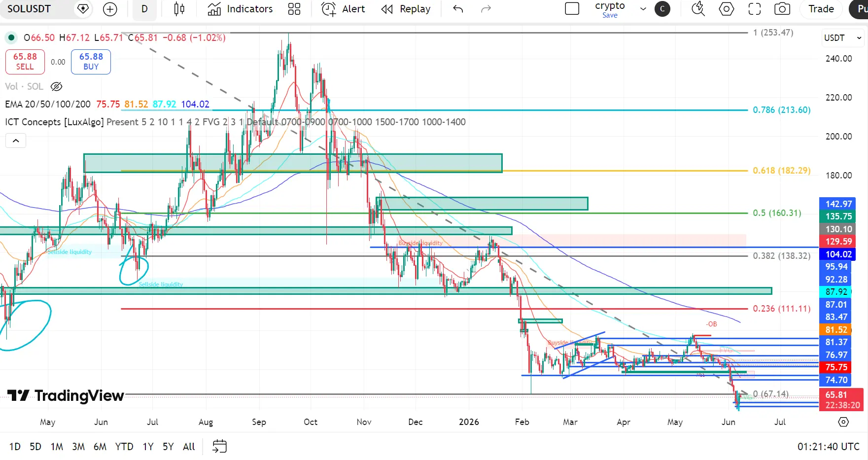Viewport: 868px width, 460px height.
Task: Open timezone menu at 01:21:40 UTC
Action: pos(829,447)
